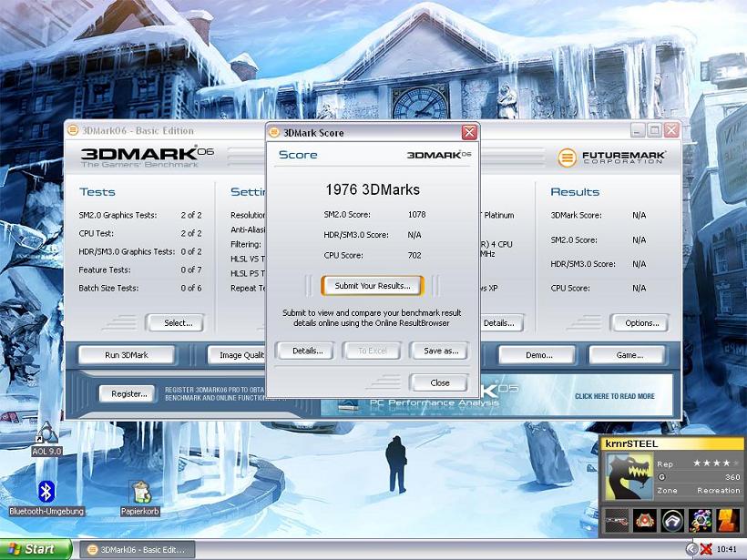Click 'CPU Score:' label in Results panel
Screen dimensions: 747x560
(570, 288)
